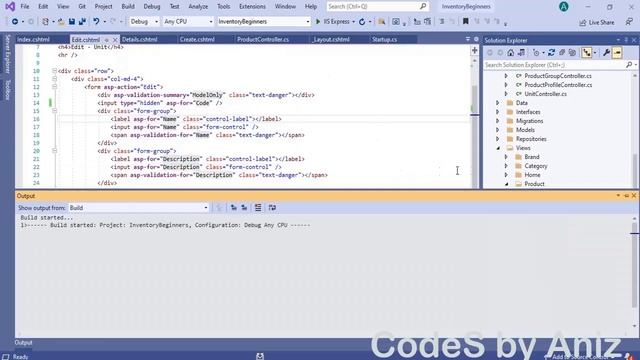The image size is (640, 360).
Task: Click the Live Share button
Action: pyautogui.click(x=597, y=22)
